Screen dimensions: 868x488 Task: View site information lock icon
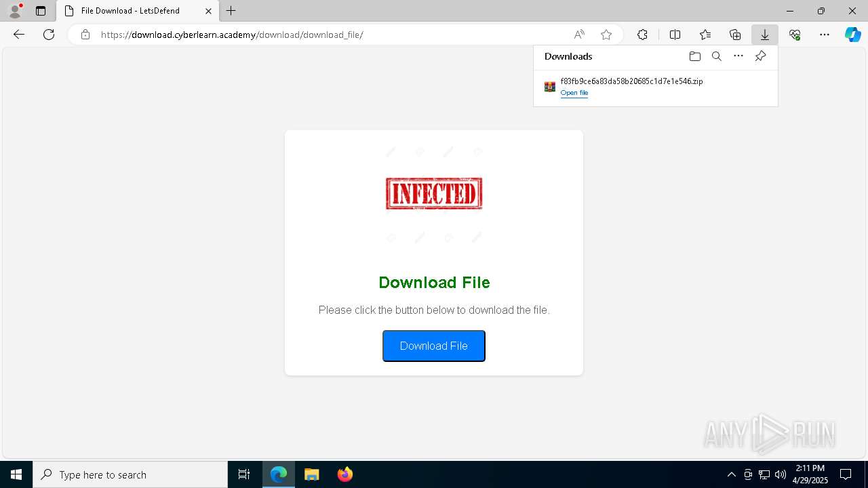(x=85, y=35)
